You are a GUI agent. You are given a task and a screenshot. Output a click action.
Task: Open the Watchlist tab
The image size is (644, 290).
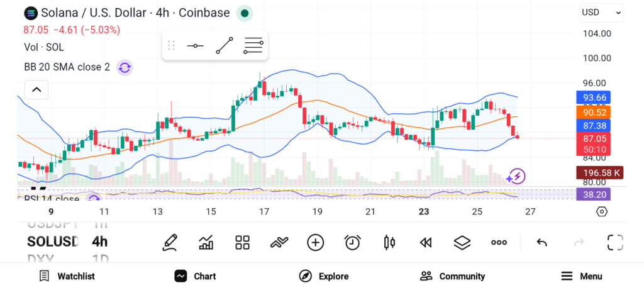point(67,276)
